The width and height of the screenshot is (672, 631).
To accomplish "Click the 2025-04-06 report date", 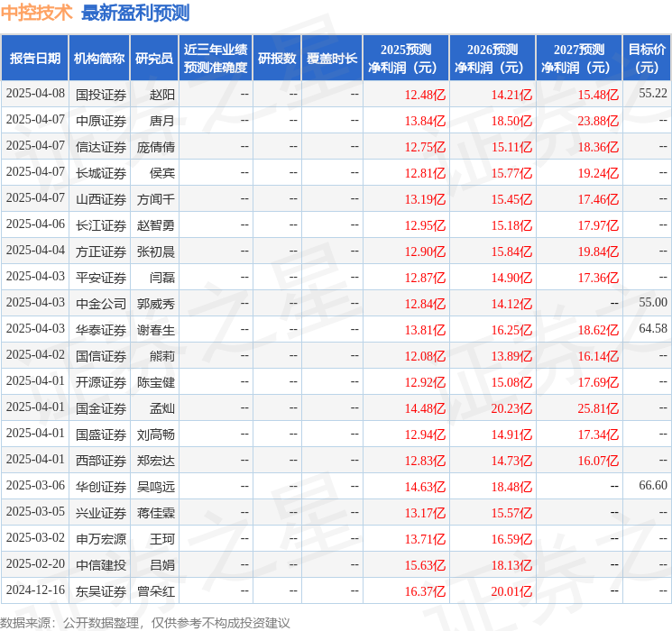I will coord(35,224).
